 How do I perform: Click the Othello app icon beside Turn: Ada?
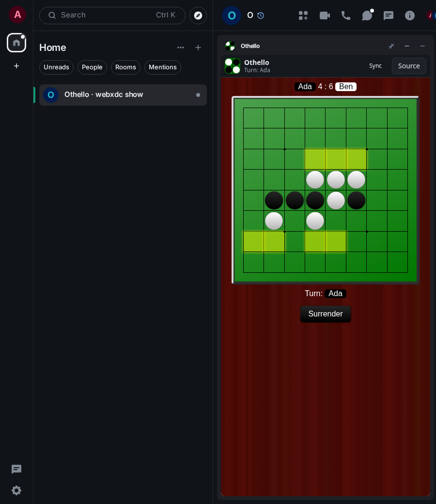tap(233, 66)
